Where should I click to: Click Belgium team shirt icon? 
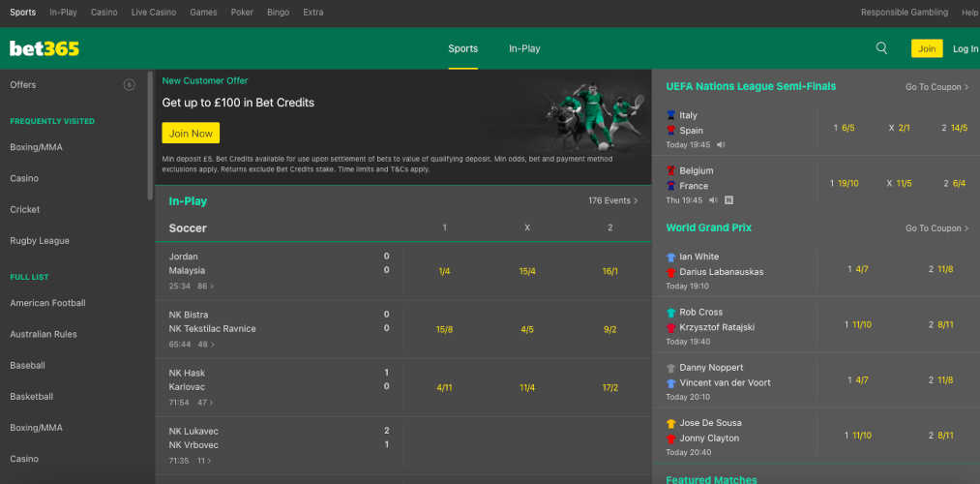click(x=671, y=170)
